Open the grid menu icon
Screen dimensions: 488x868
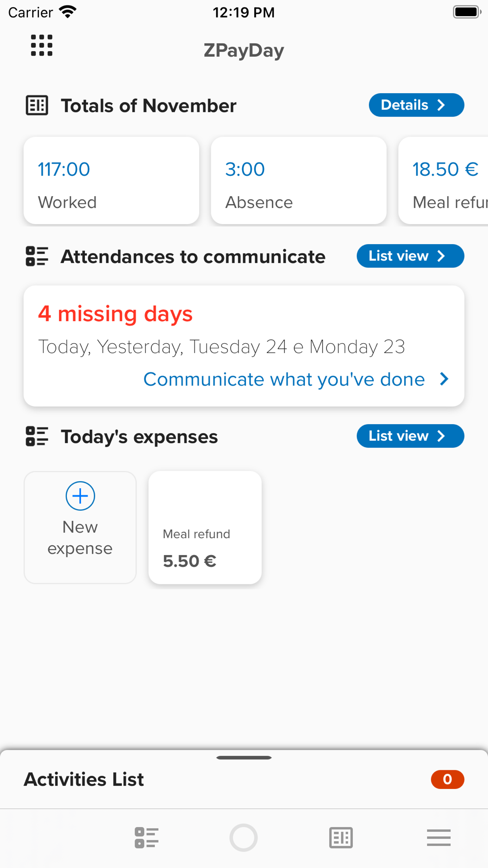click(41, 45)
